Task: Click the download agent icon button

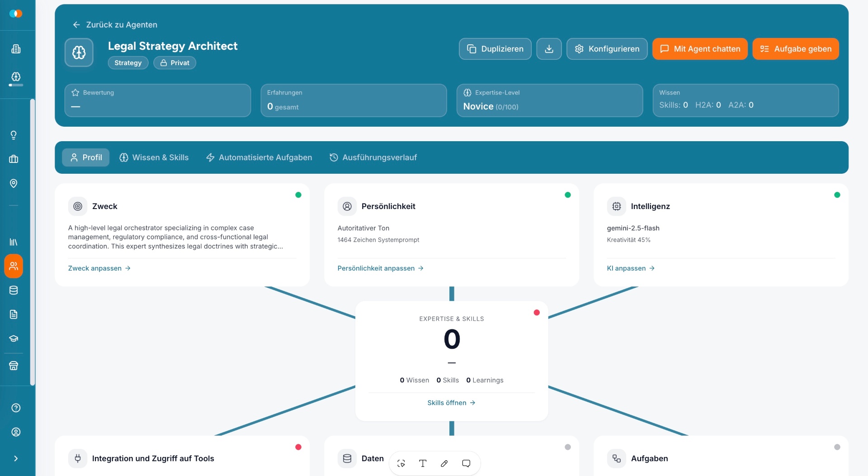Action: [x=549, y=49]
